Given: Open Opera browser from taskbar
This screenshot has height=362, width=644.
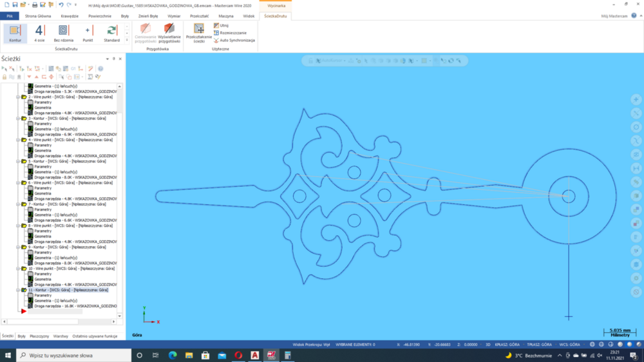Looking at the screenshot, I should click(238, 356).
